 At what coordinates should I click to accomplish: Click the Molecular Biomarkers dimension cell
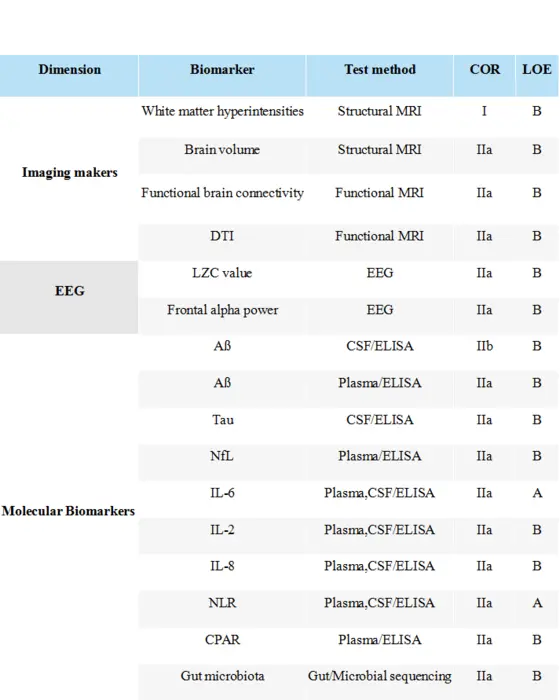point(69,511)
